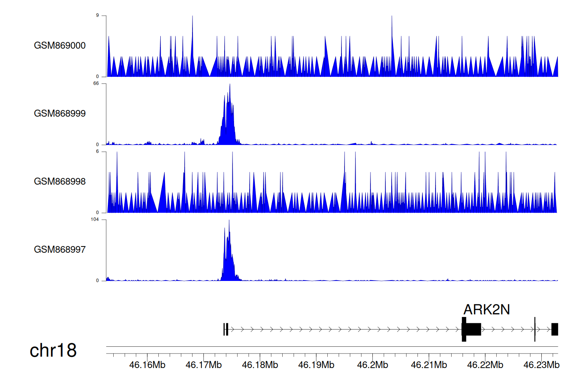Click the 46.16Mb axis label
This screenshot has height=384, width=588.
147,365
